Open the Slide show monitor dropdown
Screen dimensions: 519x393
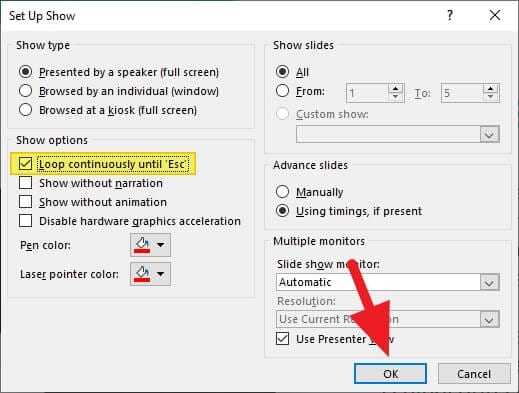click(x=489, y=283)
